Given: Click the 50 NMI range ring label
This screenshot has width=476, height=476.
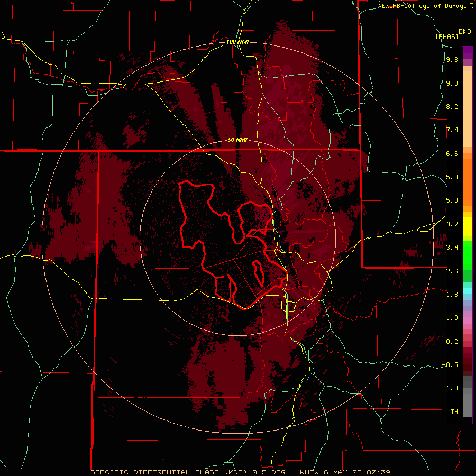Looking at the screenshot, I should tap(237, 140).
